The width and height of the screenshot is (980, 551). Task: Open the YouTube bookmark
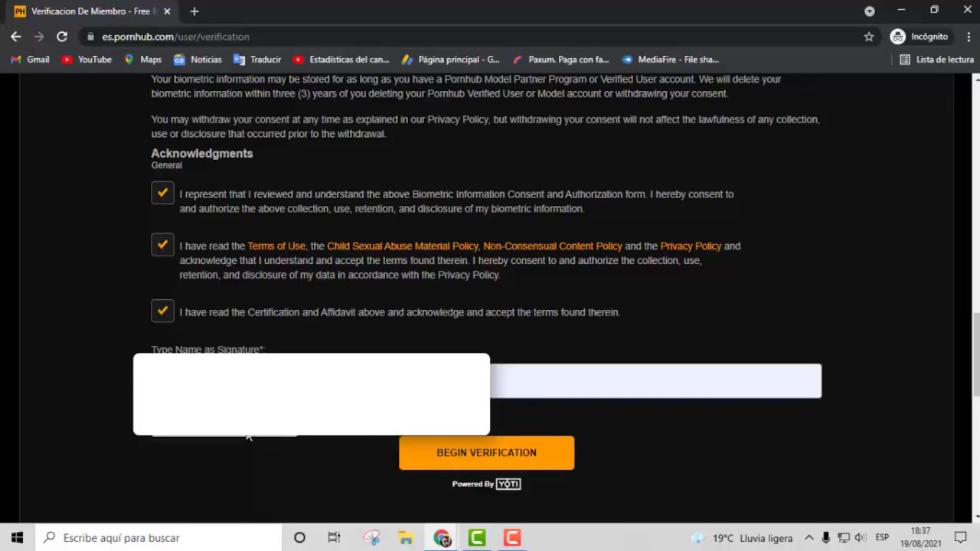(x=87, y=60)
